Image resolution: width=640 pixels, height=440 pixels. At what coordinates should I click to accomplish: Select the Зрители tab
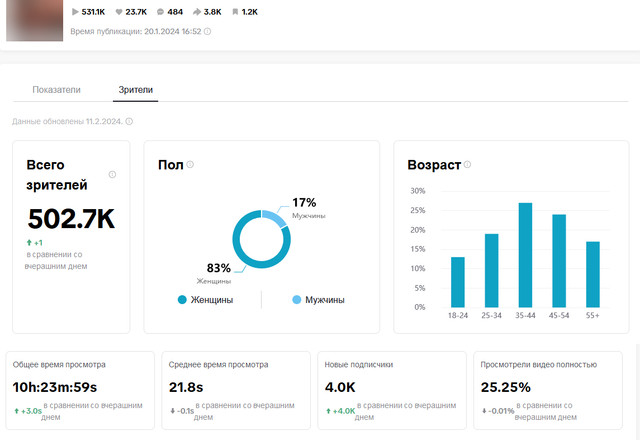[136, 90]
